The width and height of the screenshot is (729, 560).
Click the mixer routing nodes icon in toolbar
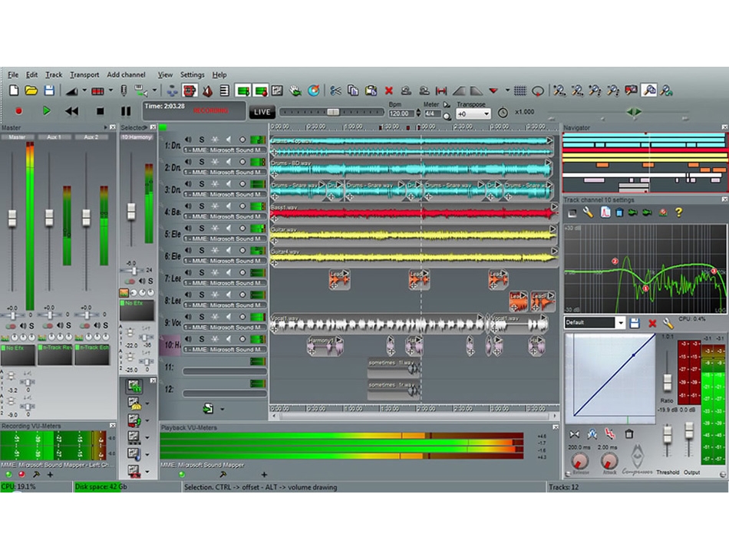[172, 91]
